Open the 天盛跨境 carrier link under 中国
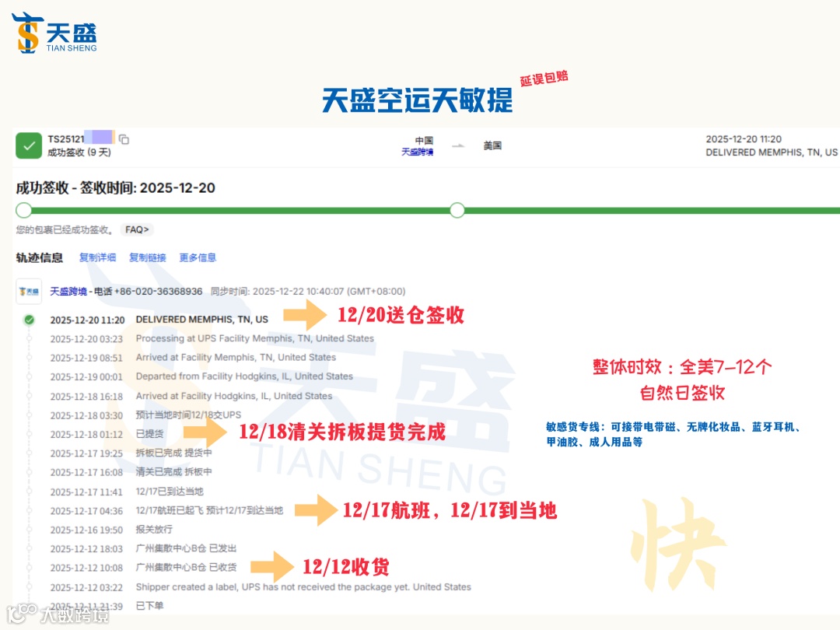This screenshot has height=630, width=840. (x=418, y=152)
